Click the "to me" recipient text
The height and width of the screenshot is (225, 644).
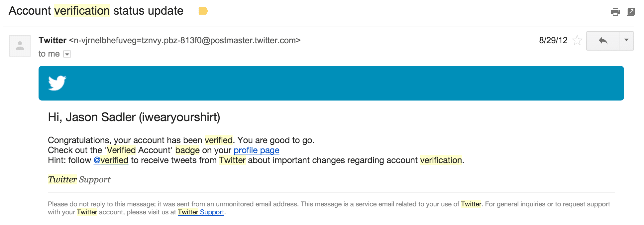pyautogui.click(x=49, y=54)
